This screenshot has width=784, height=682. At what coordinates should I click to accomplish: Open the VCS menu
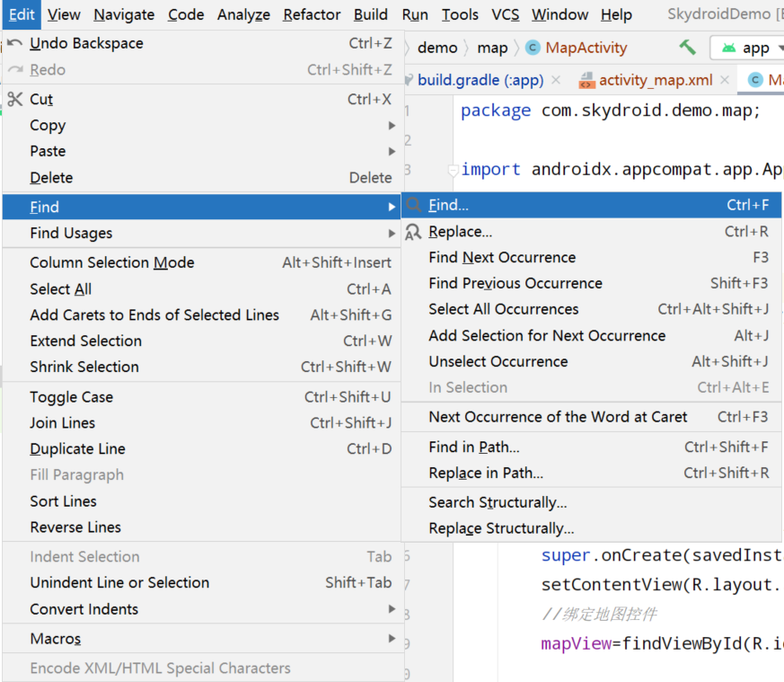click(x=505, y=14)
